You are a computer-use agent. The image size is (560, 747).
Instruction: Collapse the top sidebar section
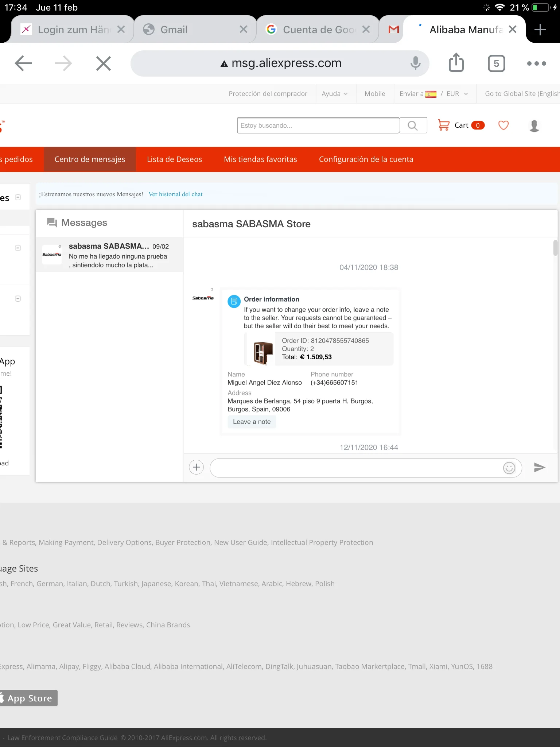coord(18,197)
